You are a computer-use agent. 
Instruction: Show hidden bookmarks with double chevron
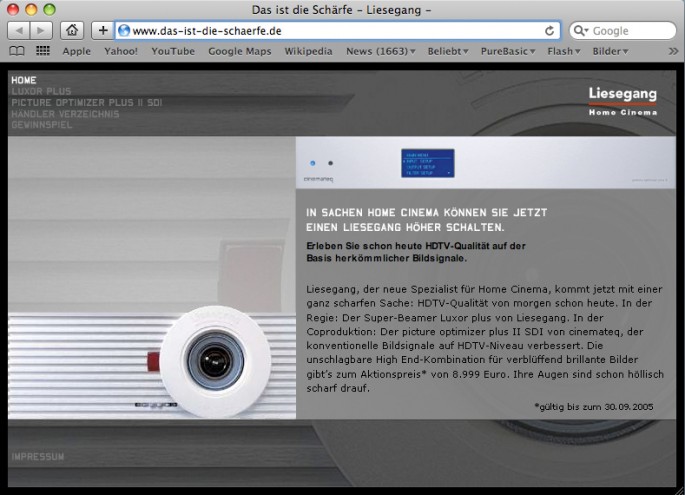pyautogui.click(x=673, y=51)
